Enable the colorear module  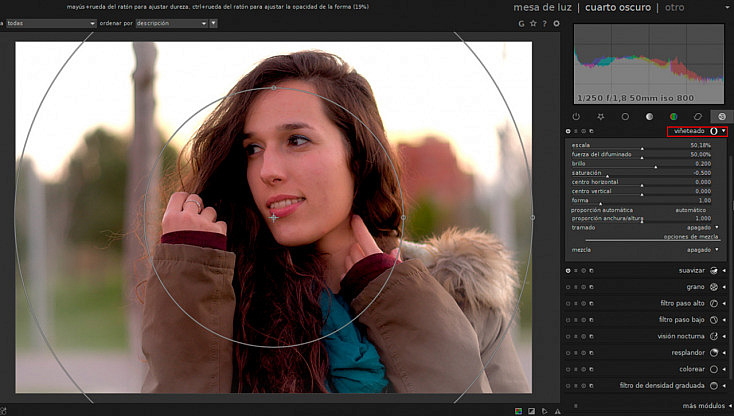pyautogui.click(x=568, y=369)
